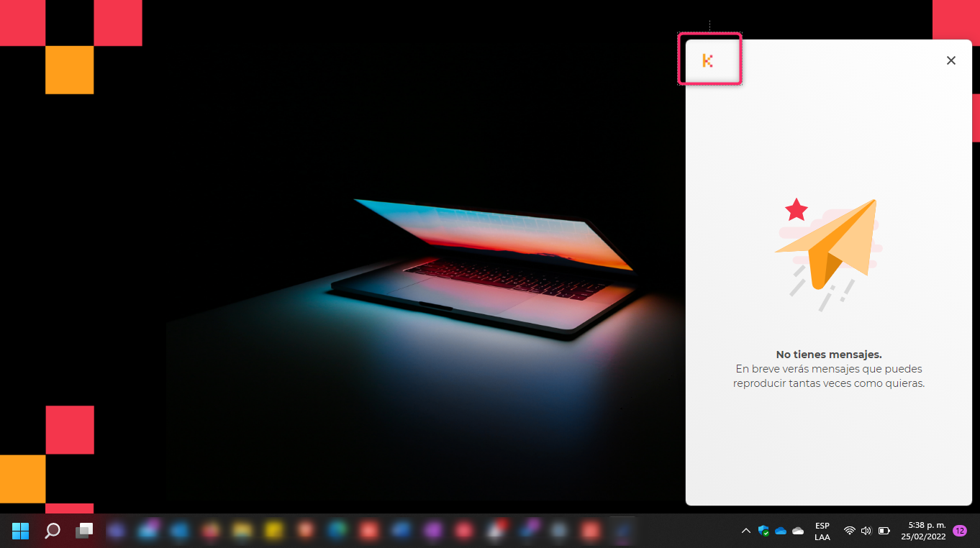Click the speaker volume icon

(x=866, y=531)
